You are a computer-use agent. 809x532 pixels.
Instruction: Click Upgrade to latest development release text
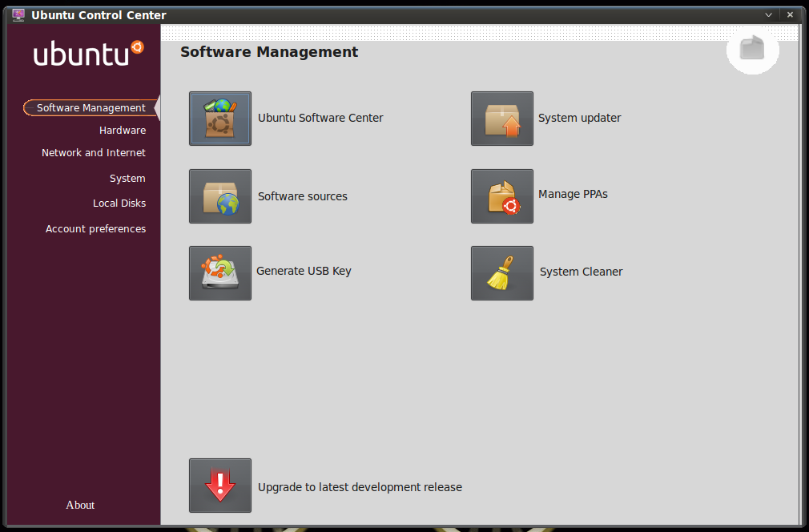[360, 487]
